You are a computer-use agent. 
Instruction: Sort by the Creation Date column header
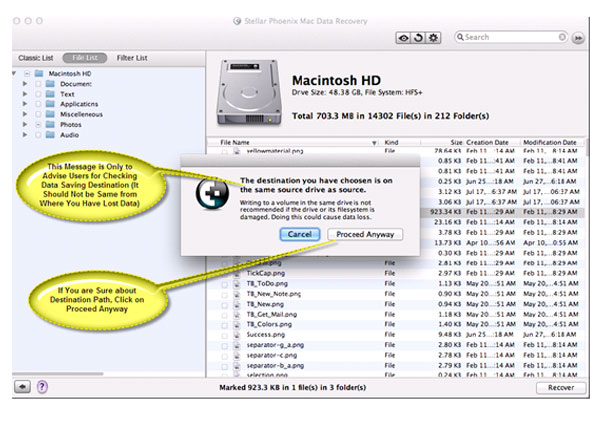(x=487, y=143)
